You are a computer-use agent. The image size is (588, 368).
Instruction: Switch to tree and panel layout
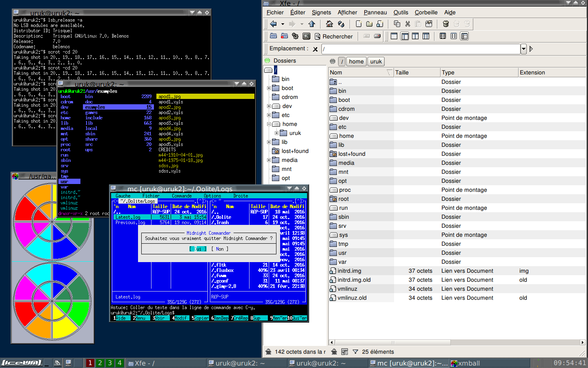[405, 36]
